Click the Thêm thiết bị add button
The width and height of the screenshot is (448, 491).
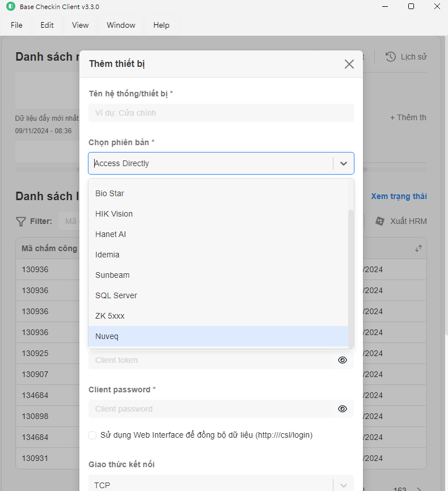[x=408, y=117]
